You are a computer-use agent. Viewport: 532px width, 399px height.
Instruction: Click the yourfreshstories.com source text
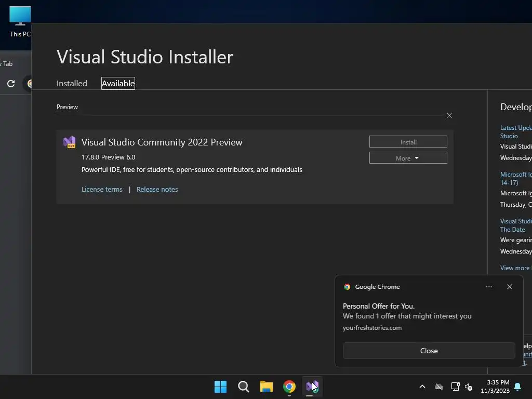[372, 328]
